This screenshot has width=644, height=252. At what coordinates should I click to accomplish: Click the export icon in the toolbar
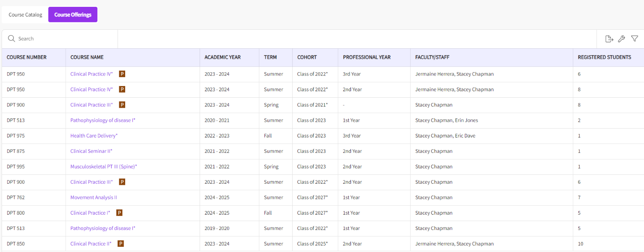(609, 39)
